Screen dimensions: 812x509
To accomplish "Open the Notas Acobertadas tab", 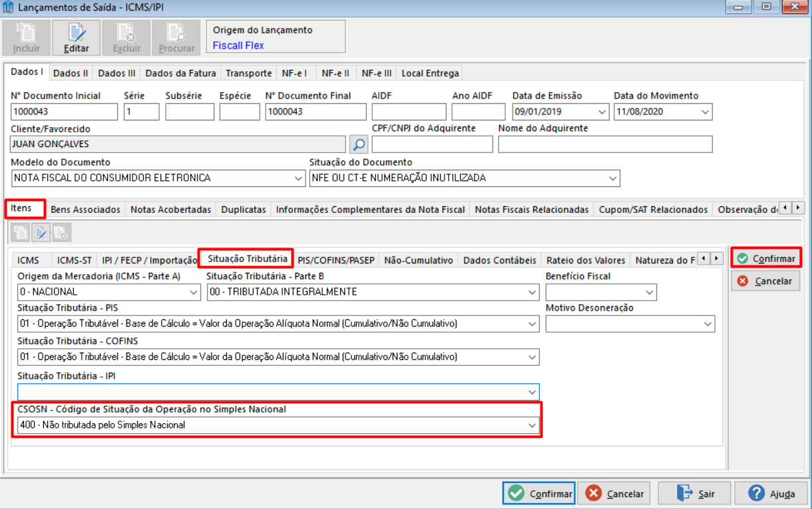I will [x=170, y=210].
